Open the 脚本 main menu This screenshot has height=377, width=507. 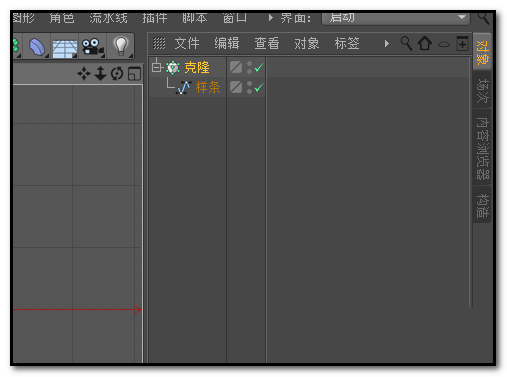(195, 18)
